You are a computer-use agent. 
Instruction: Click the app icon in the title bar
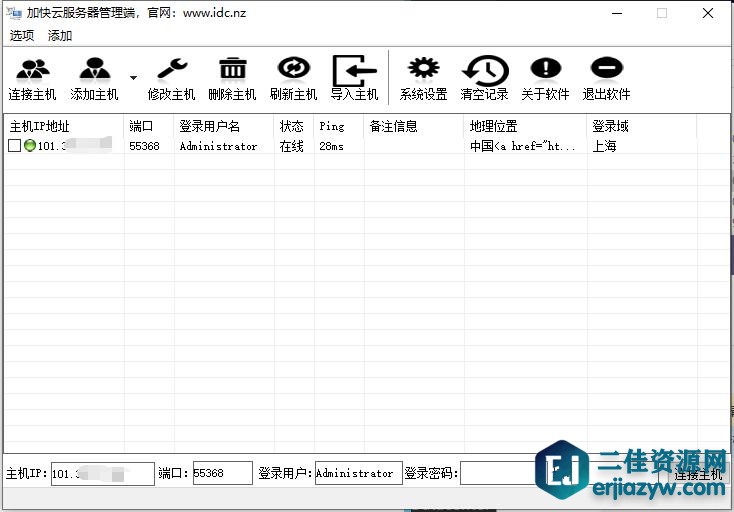tap(14, 13)
